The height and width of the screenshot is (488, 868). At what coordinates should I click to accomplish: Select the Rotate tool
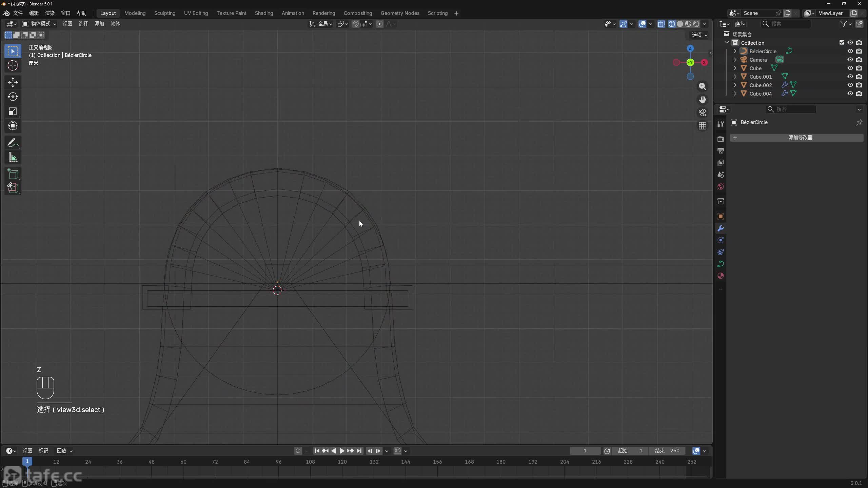pos(13,97)
